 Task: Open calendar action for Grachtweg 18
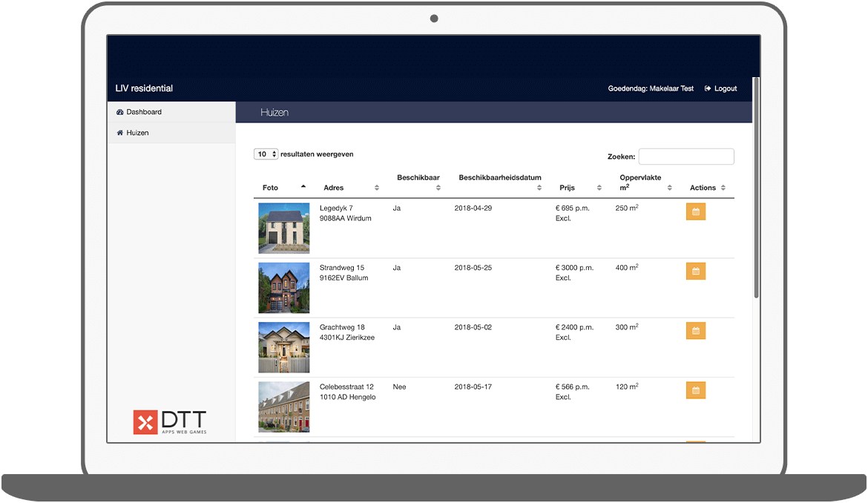(x=695, y=331)
